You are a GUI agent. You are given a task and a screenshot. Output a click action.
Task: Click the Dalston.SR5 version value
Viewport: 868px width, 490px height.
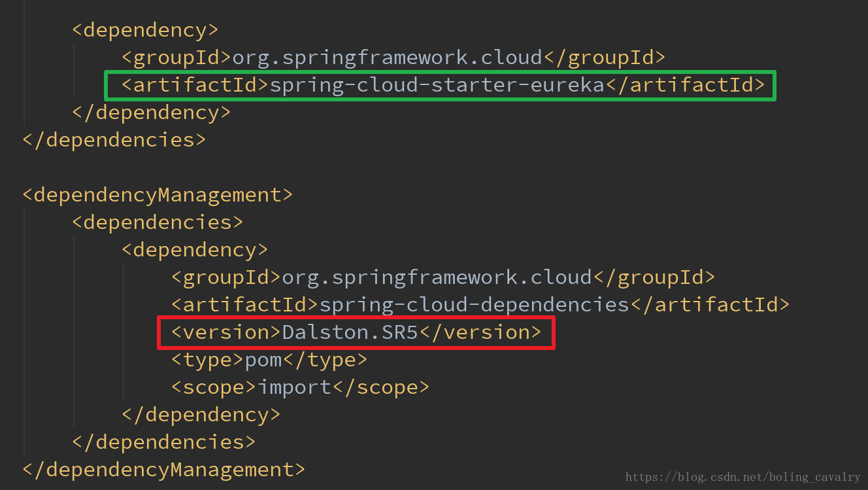[350, 332]
